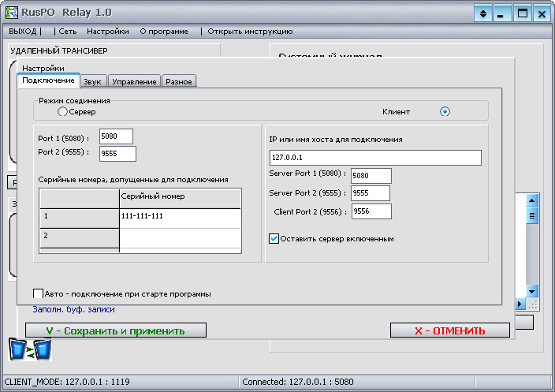Viewport: 555px width, 392px height.
Task: Click the RusPO Relay title bar app icon
Action: 12,13
